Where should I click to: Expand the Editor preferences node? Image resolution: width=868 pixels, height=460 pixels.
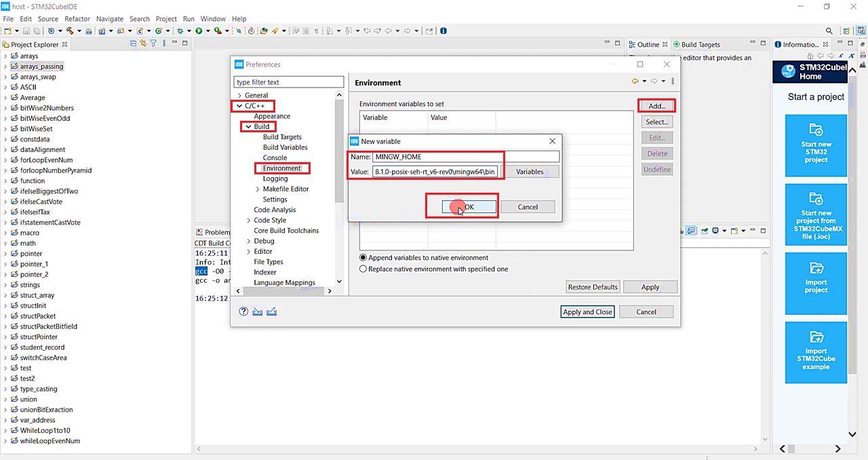(x=248, y=252)
